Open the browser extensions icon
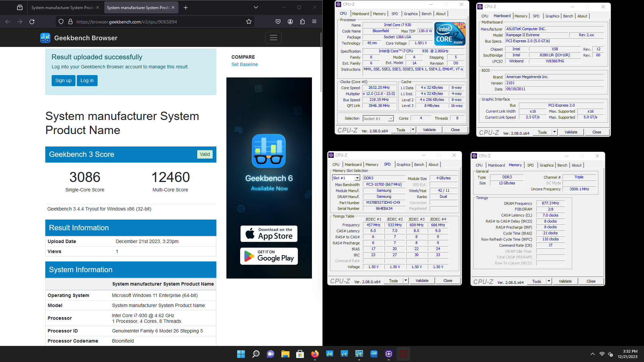The height and width of the screenshot is (362, 644). (x=302, y=22)
